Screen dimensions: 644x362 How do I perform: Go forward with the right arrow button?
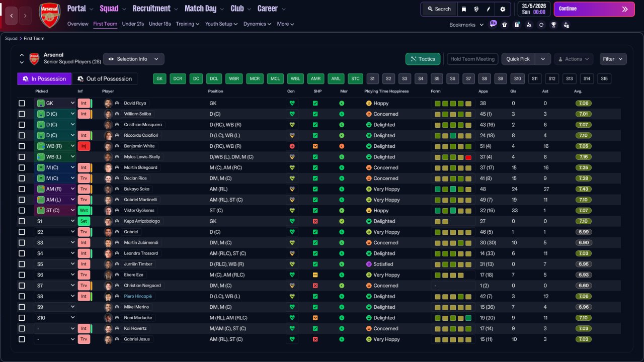[26, 16]
